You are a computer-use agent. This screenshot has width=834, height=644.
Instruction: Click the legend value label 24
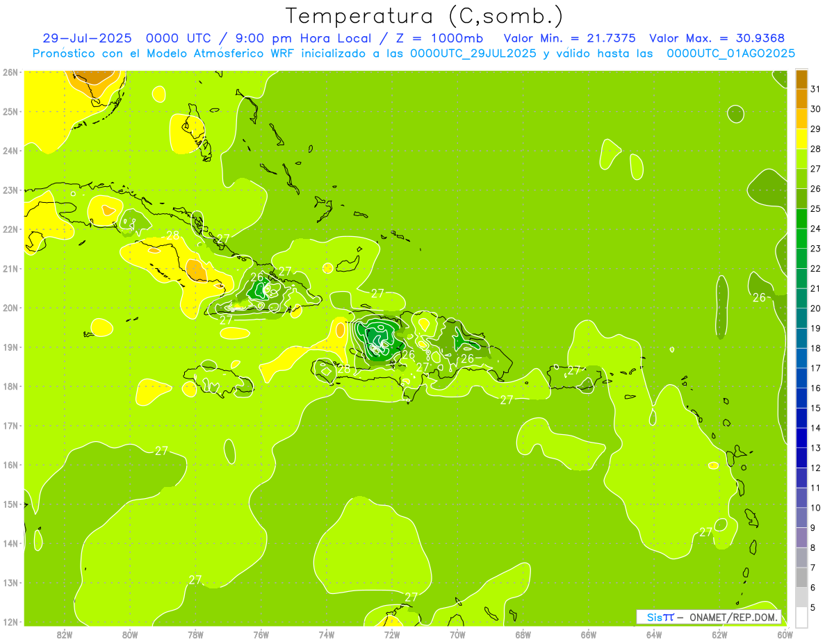pyautogui.click(x=816, y=229)
